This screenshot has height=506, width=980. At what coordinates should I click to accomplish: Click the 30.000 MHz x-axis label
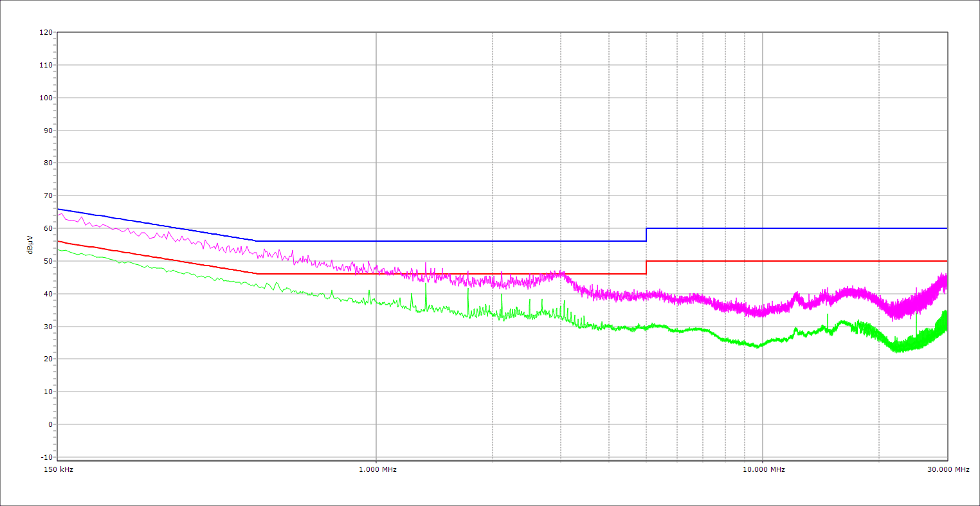pos(948,469)
